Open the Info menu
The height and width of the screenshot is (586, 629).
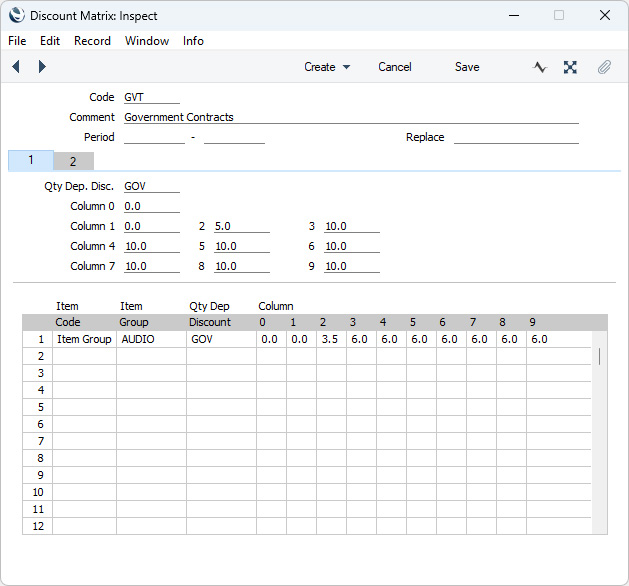point(193,41)
